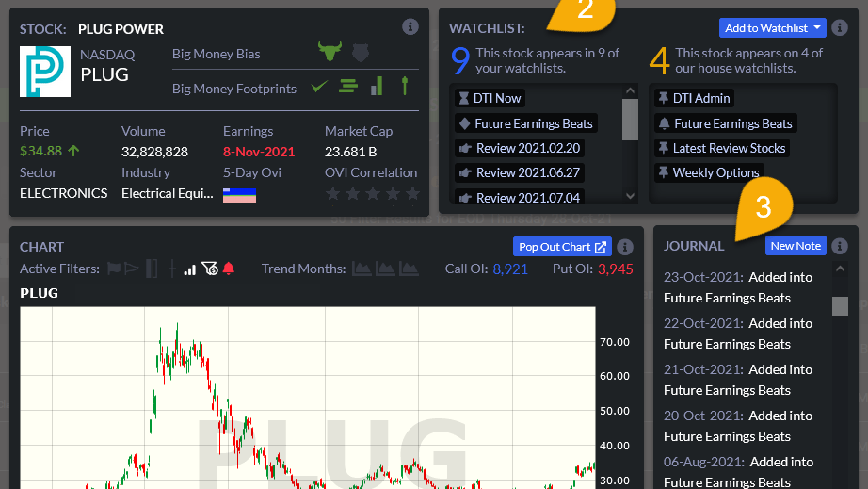Image resolution: width=868 pixels, height=489 pixels.
Task: Select the 21-Oct-2021 journal entry
Action: pos(738,380)
